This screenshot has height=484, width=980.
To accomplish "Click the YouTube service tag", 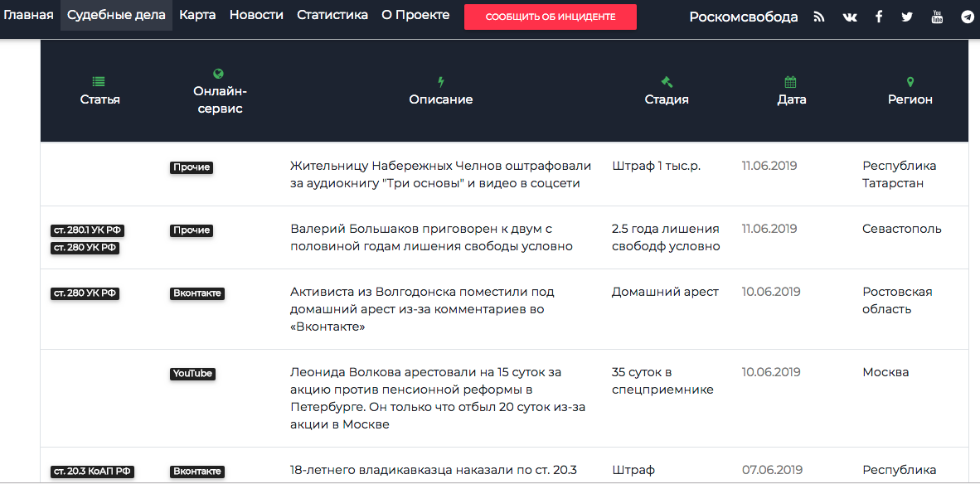I will coord(192,374).
